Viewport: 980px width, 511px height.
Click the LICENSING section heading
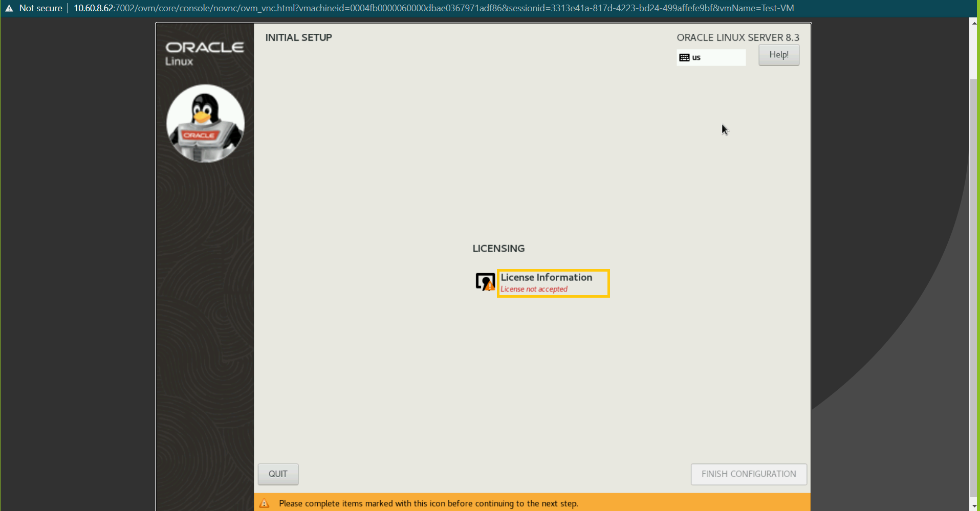[x=498, y=249]
